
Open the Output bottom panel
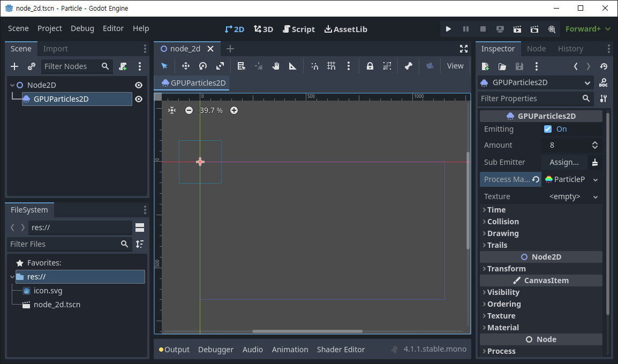(x=174, y=350)
